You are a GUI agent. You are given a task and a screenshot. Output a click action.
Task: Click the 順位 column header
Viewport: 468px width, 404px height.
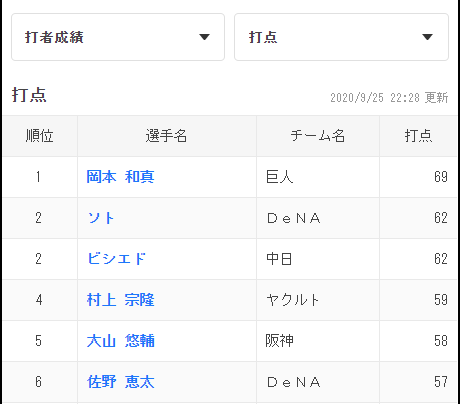click(x=40, y=136)
